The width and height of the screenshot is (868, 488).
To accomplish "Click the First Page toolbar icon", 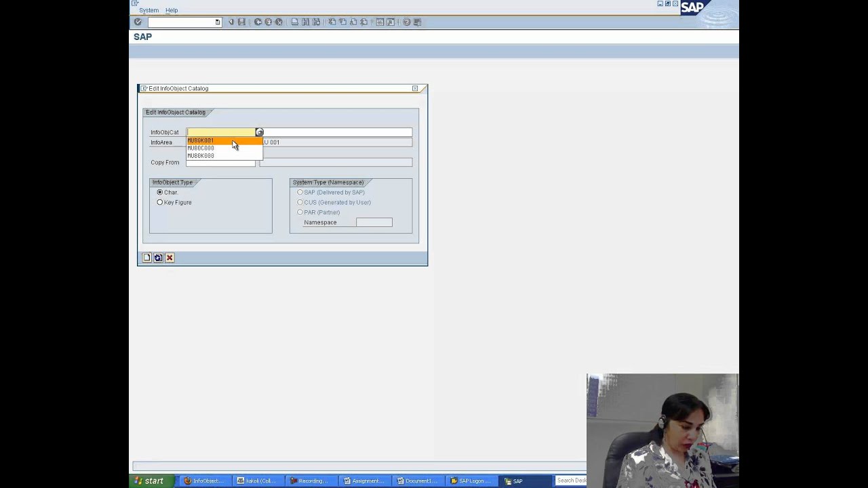I will [332, 22].
